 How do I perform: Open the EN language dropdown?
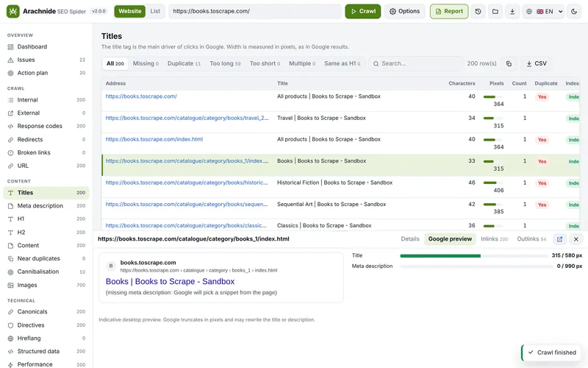(x=545, y=11)
